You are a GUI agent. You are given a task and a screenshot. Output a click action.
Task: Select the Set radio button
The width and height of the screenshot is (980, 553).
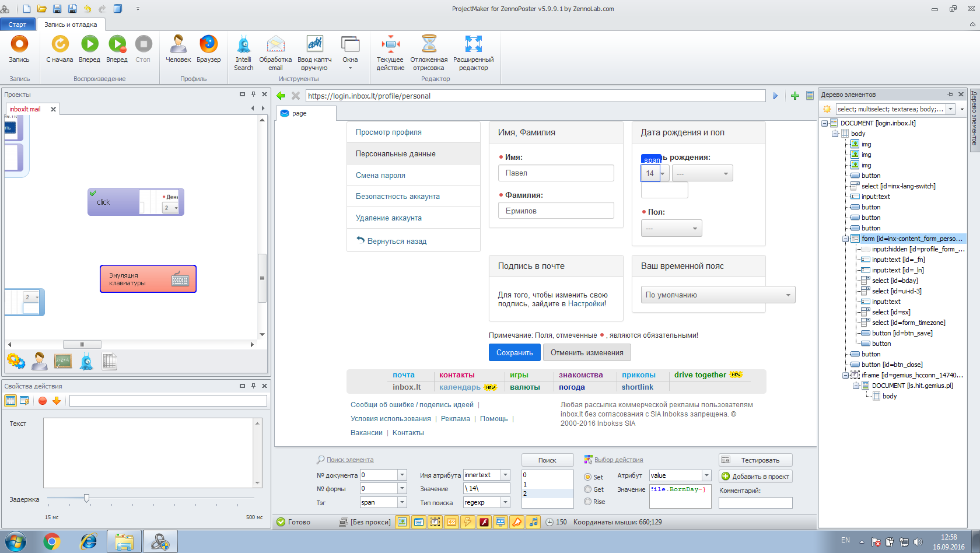(588, 477)
